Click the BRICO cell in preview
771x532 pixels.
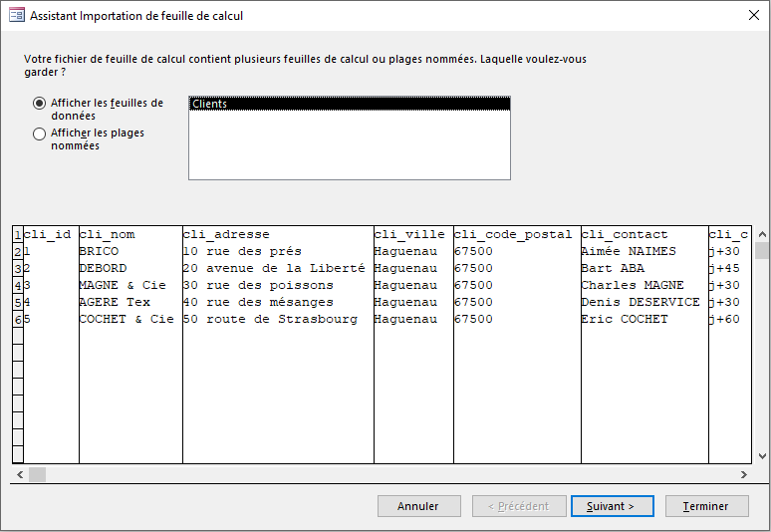pos(99,251)
